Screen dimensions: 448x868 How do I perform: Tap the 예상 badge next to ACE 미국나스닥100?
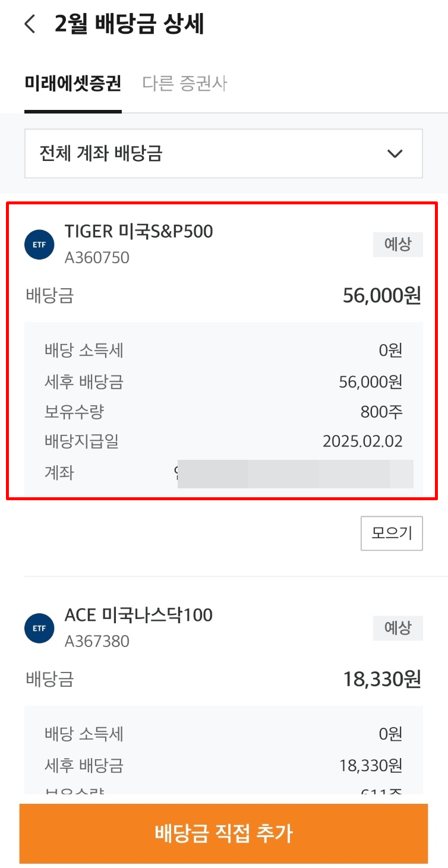[x=397, y=628]
